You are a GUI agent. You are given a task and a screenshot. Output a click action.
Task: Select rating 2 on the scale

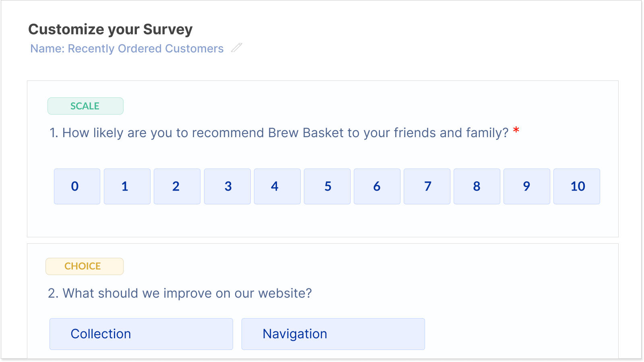pyautogui.click(x=177, y=186)
